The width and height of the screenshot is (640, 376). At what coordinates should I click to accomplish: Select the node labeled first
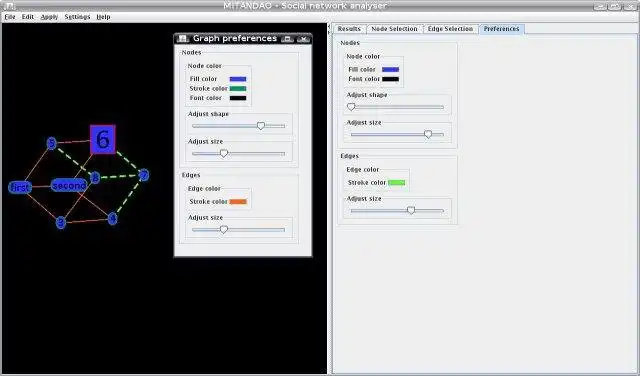coord(20,187)
